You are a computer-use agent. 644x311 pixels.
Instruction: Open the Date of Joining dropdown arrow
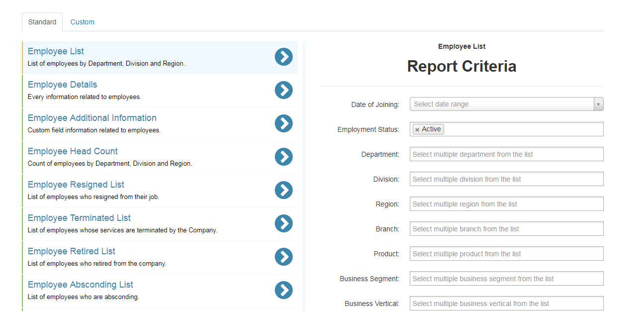(x=598, y=104)
